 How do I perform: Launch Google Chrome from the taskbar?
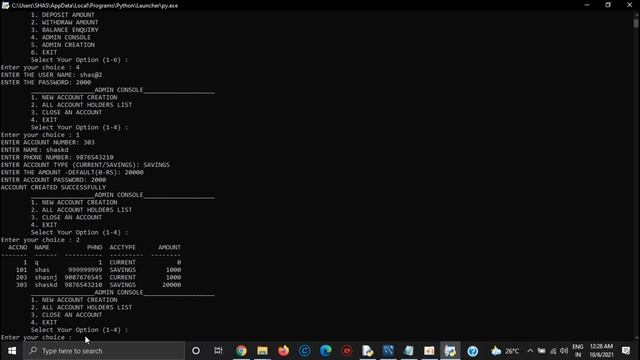pos(241,351)
